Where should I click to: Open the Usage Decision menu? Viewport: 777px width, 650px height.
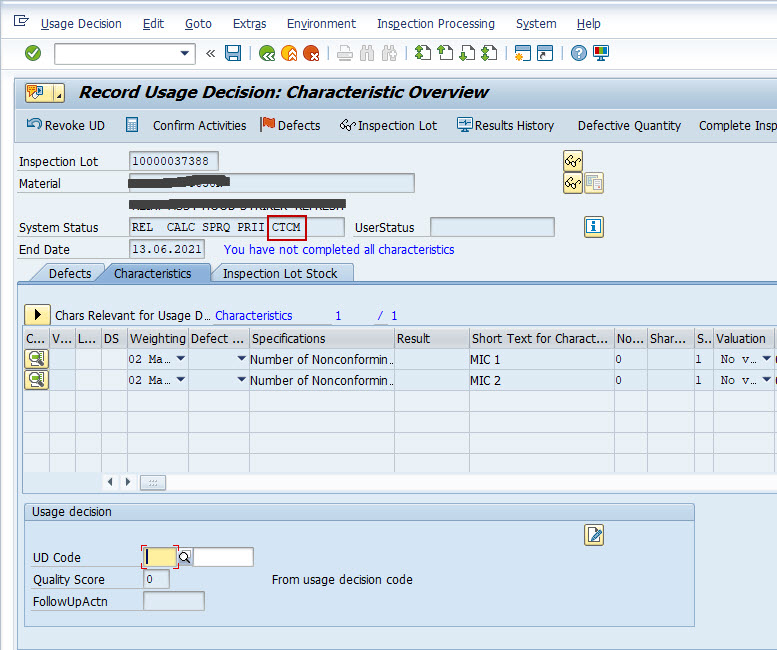coord(81,24)
